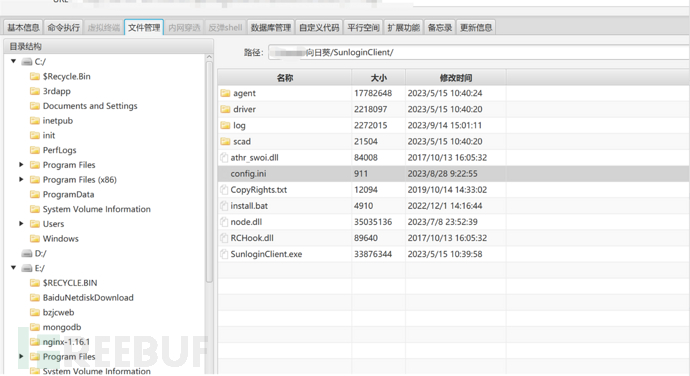
Task: Expand the Program Files (x86) folder
Action: (x=21, y=179)
